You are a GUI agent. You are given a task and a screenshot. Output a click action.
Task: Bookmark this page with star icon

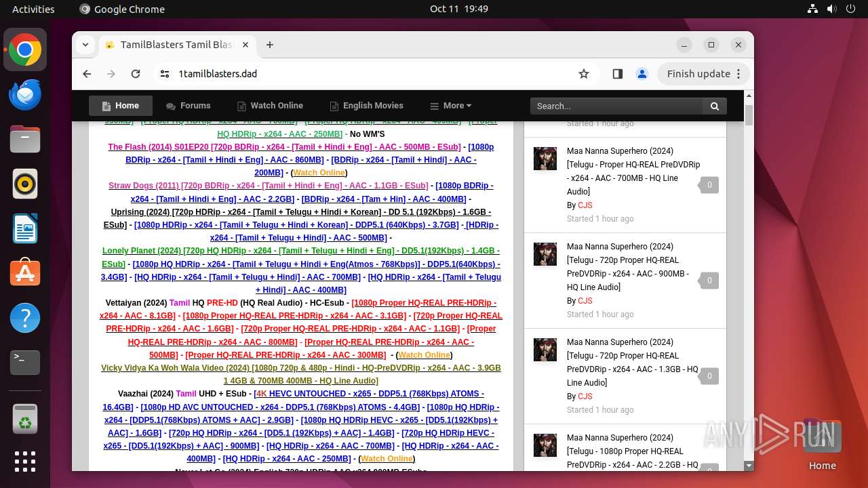pos(584,74)
